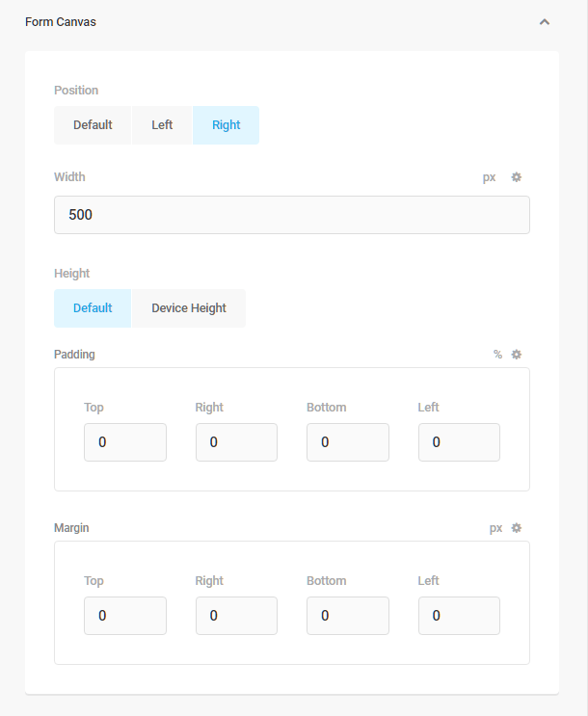Click the Bottom label in Margin
The image size is (588, 716).
(x=326, y=581)
